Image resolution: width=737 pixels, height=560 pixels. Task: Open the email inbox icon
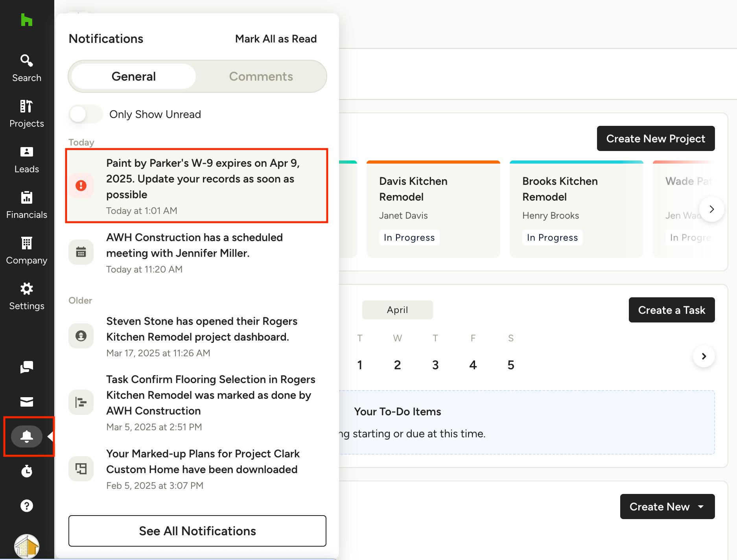tap(27, 402)
